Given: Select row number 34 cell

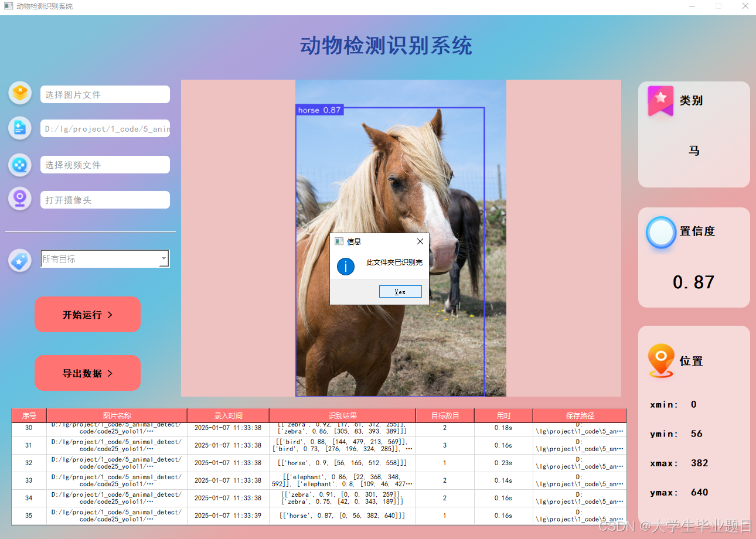Looking at the screenshot, I should [29, 498].
